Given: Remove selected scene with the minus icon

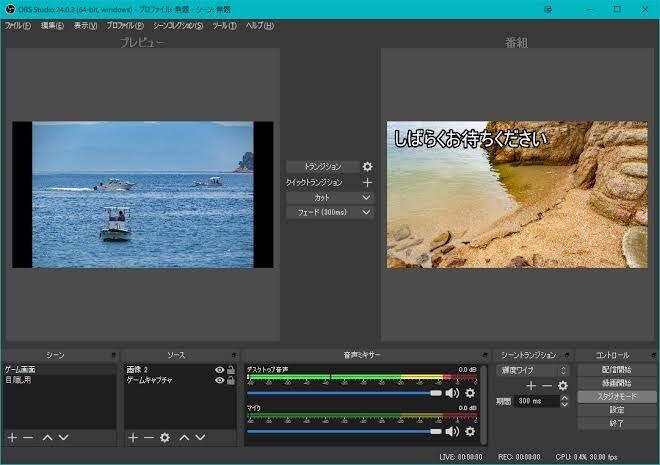Looking at the screenshot, I should pos(28,438).
